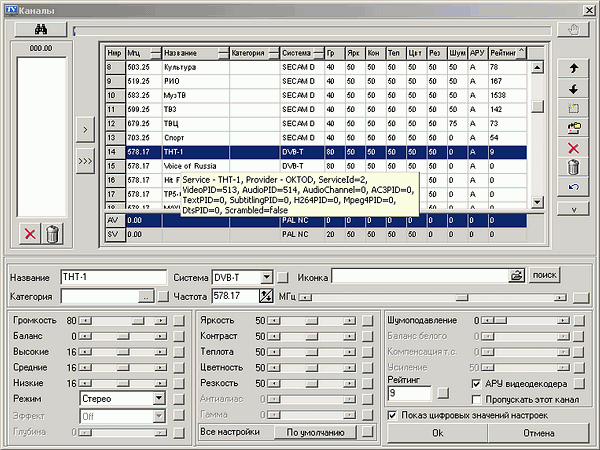Screen dimensions: 600x450
Task: Delete channel using right-side red X icon
Action: (x=574, y=147)
